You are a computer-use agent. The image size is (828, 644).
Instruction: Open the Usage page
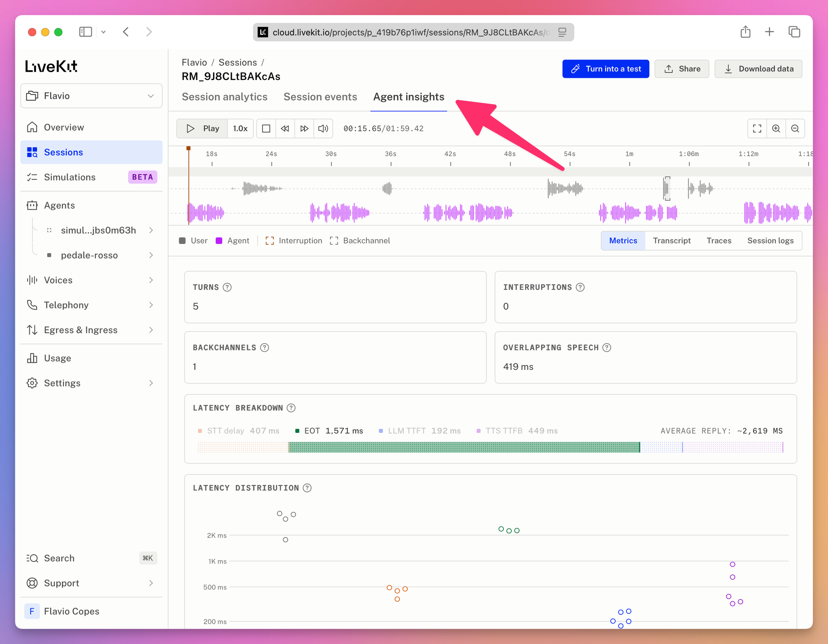pyautogui.click(x=91, y=358)
